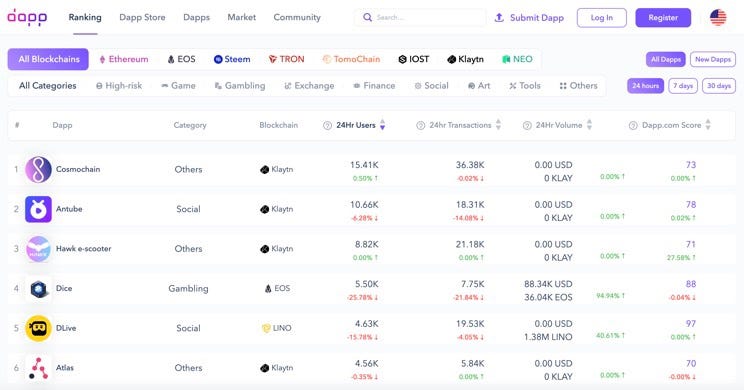Filter by NEO blockchain
Viewport: 744px width, 390px height.
pos(517,59)
